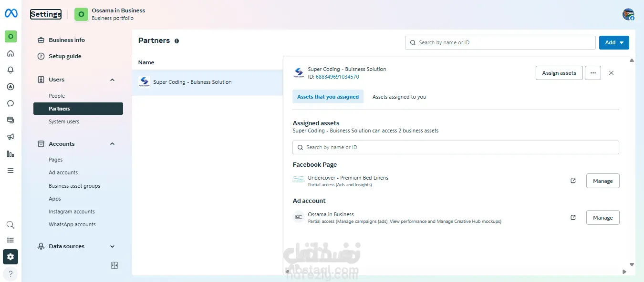Go to People under Users
The width and height of the screenshot is (644, 282).
(x=57, y=96)
